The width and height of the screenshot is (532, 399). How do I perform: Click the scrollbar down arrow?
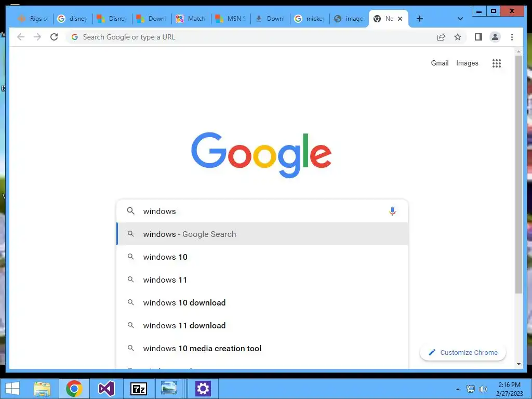[x=518, y=364]
